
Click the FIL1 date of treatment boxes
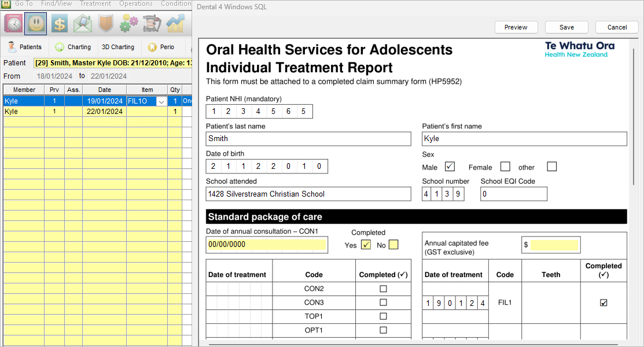(x=455, y=303)
